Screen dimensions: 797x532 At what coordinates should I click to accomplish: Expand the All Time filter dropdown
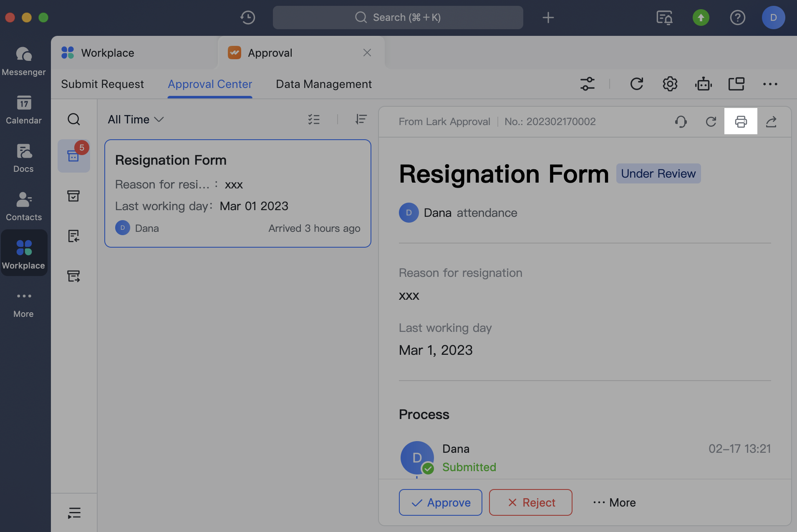click(x=135, y=120)
